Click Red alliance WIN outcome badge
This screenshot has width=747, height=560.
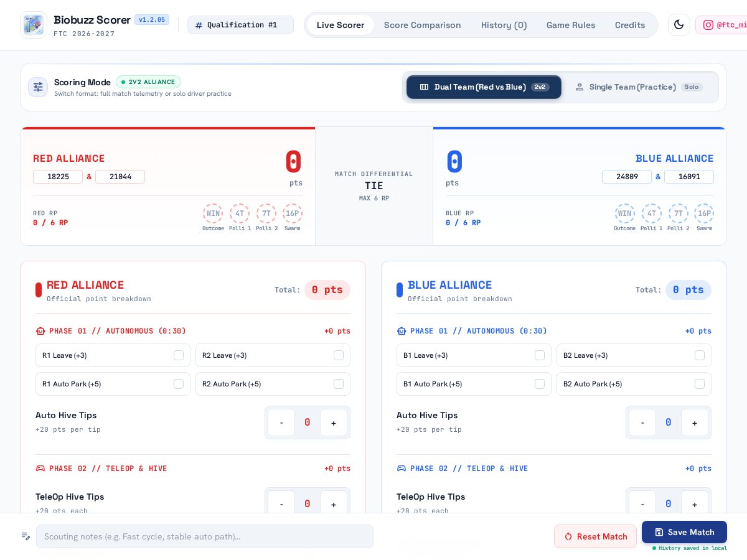pos(213,213)
